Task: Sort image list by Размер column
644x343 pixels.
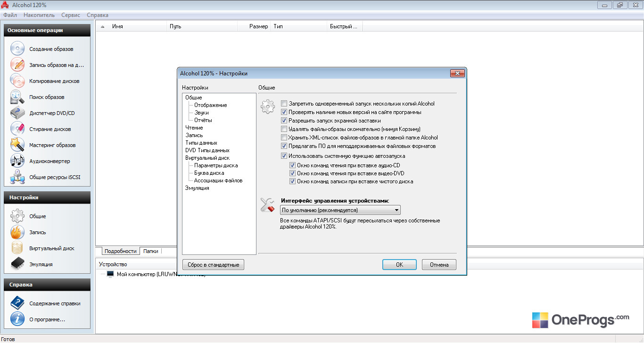Action: 254,26
